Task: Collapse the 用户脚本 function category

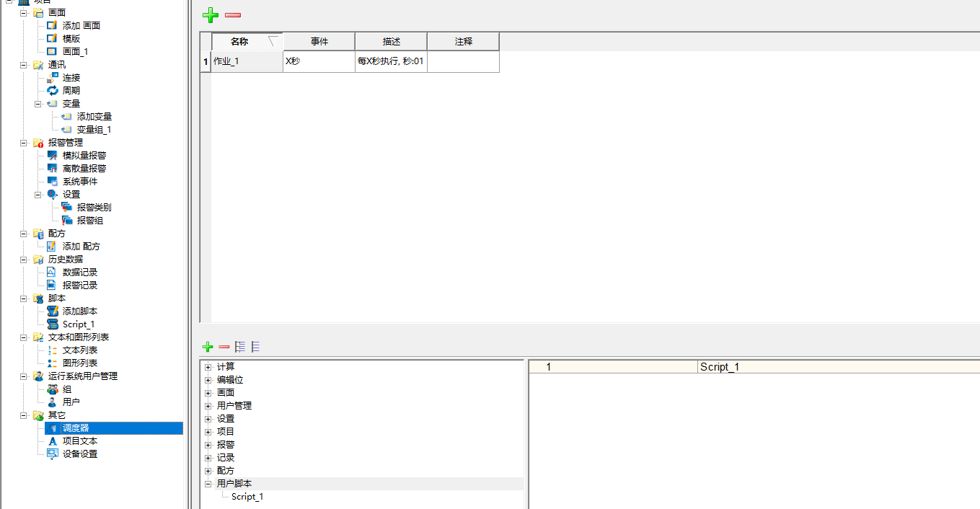Action: click(x=208, y=483)
